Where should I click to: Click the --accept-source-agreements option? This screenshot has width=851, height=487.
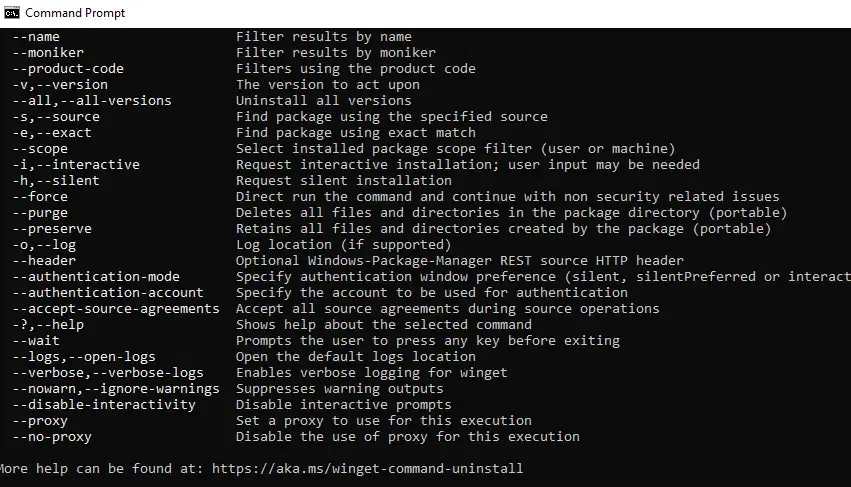click(x=116, y=308)
